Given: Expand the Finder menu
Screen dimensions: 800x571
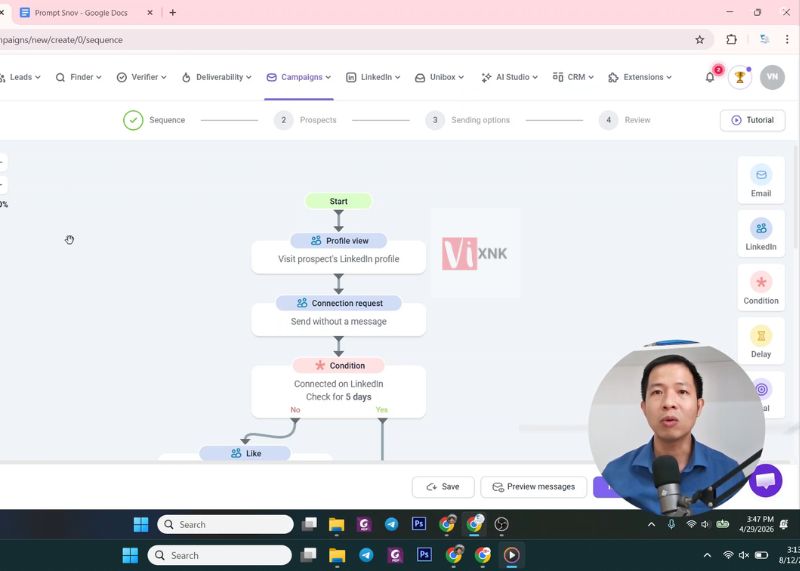Looking at the screenshot, I should point(79,77).
